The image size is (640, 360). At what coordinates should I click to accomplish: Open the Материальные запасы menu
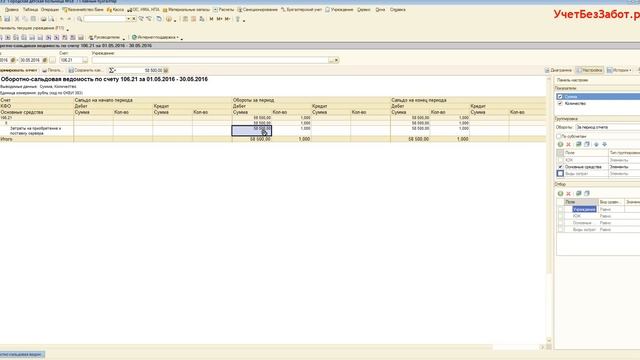pos(186,9)
